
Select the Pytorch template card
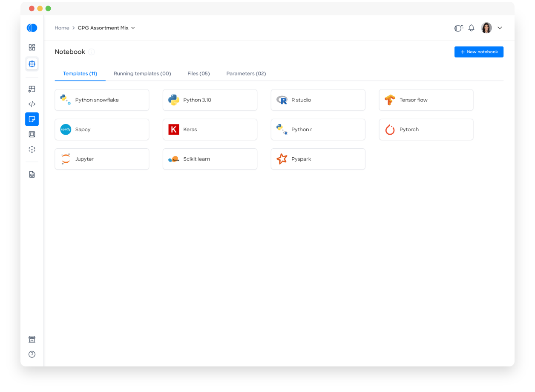426,130
